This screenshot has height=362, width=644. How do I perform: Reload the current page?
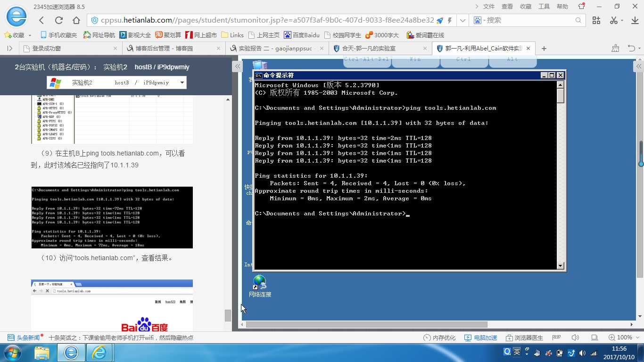[59, 20]
